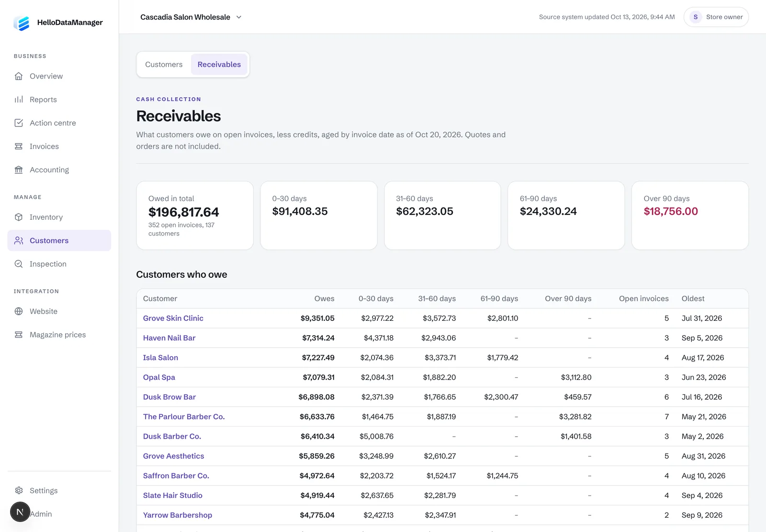Open the Admin sidebar entry

pyautogui.click(x=59, y=514)
